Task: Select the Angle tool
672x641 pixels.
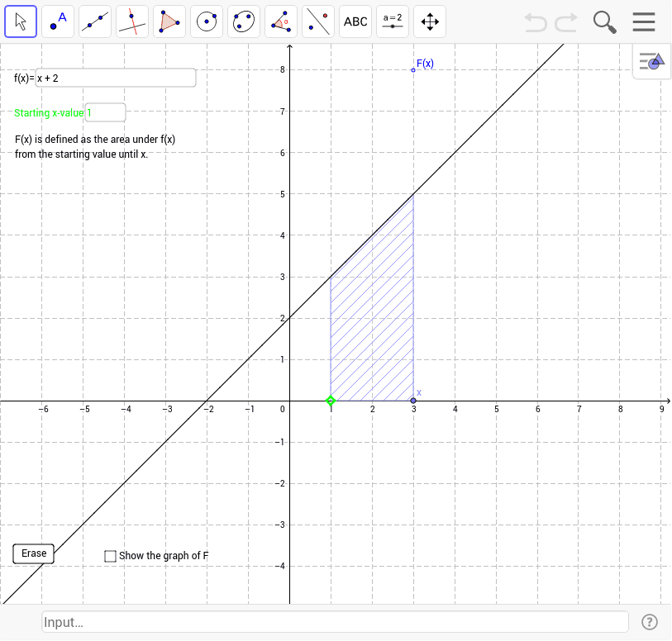Action: (x=281, y=21)
